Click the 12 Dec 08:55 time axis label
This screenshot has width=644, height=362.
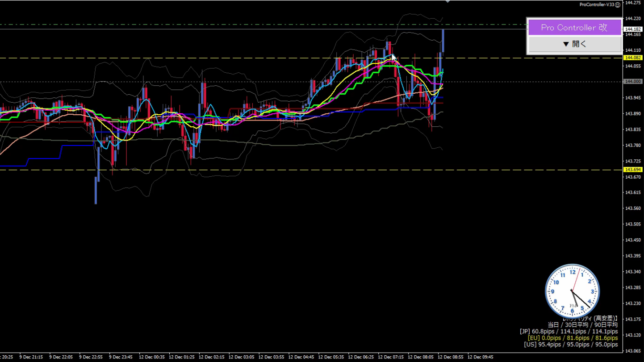click(x=450, y=357)
